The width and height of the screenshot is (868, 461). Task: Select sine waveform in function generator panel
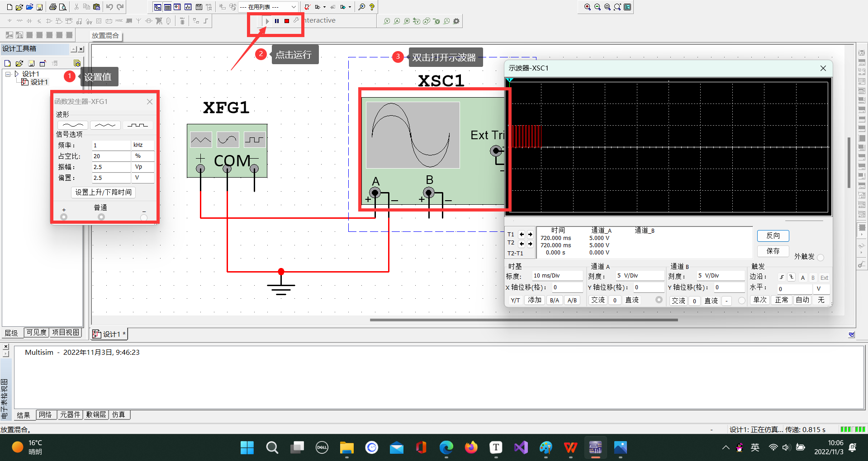click(73, 125)
